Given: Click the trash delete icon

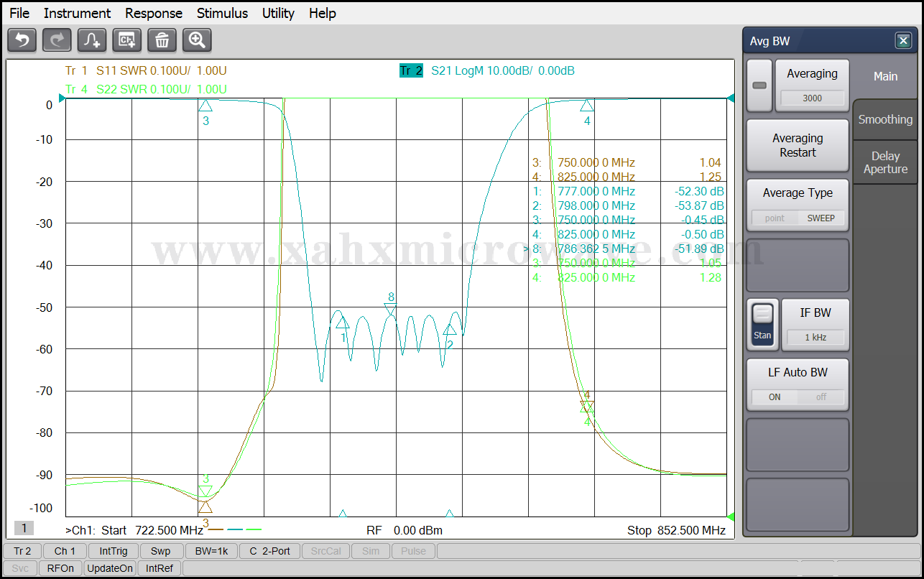Looking at the screenshot, I should point(162,40).
